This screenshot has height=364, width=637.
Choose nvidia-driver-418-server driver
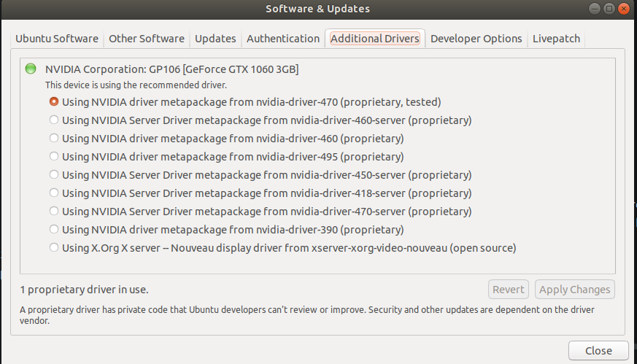54,193
